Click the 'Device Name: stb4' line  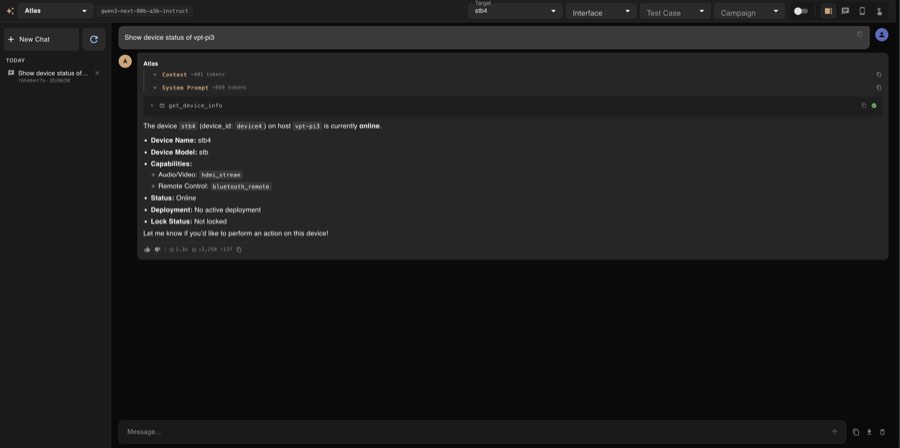point(181,141)
